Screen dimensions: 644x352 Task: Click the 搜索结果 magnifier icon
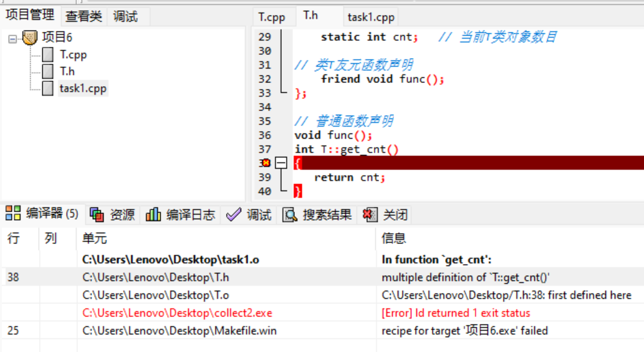tap(289, 214)
